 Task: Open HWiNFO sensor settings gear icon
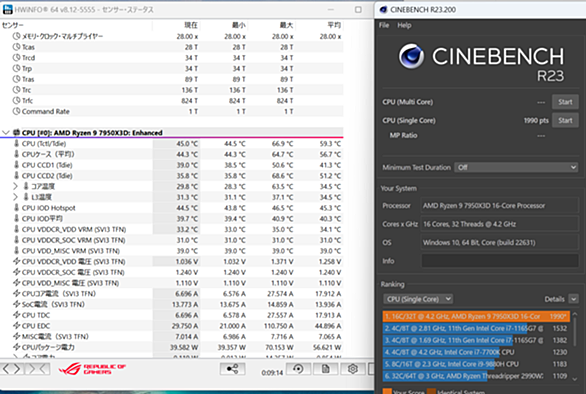tap(353, 369)
